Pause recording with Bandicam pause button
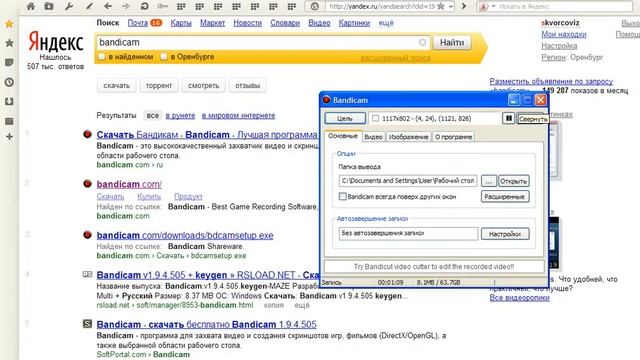The height and width of the screenshot is (360, 640). click(x=509, y=118)
